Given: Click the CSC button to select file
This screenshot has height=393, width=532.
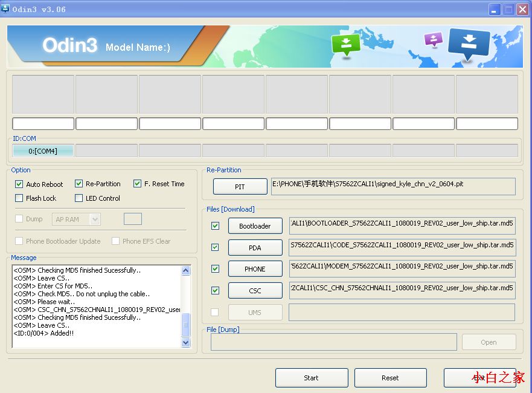Looking at the screenshot, I should [x=255, y=290].
